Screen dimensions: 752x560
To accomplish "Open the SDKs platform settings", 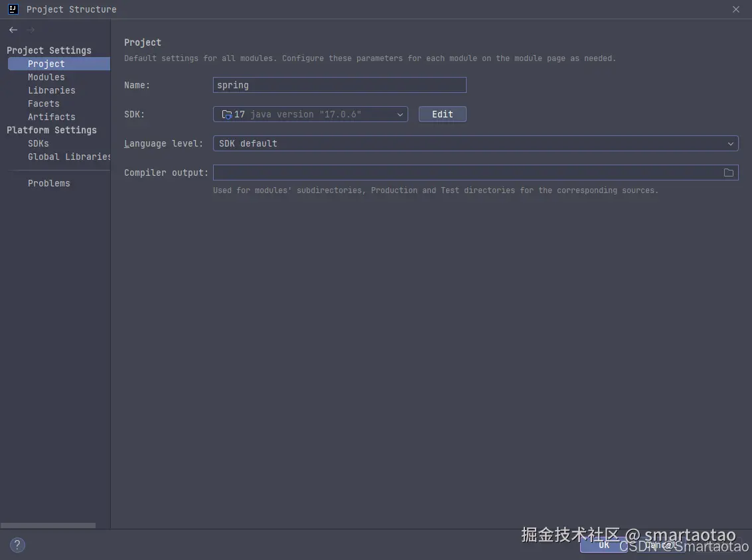I will click(x=38, y=143).
